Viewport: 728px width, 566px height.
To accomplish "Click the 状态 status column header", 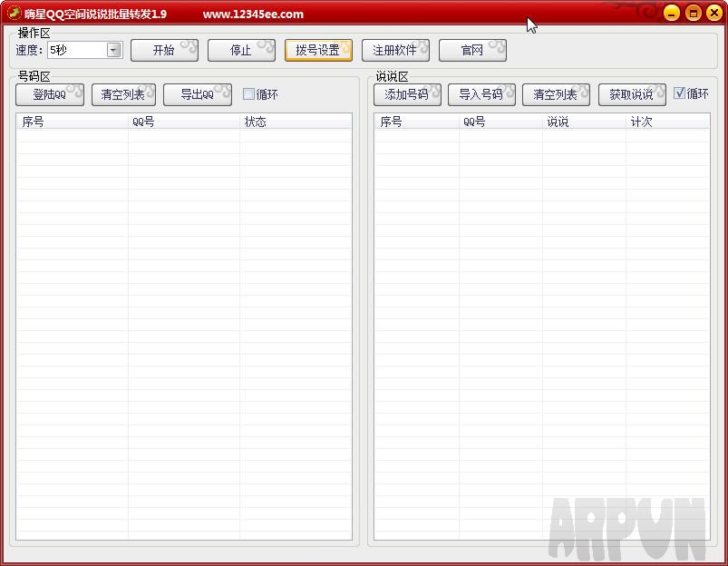I will pos(296,122).
